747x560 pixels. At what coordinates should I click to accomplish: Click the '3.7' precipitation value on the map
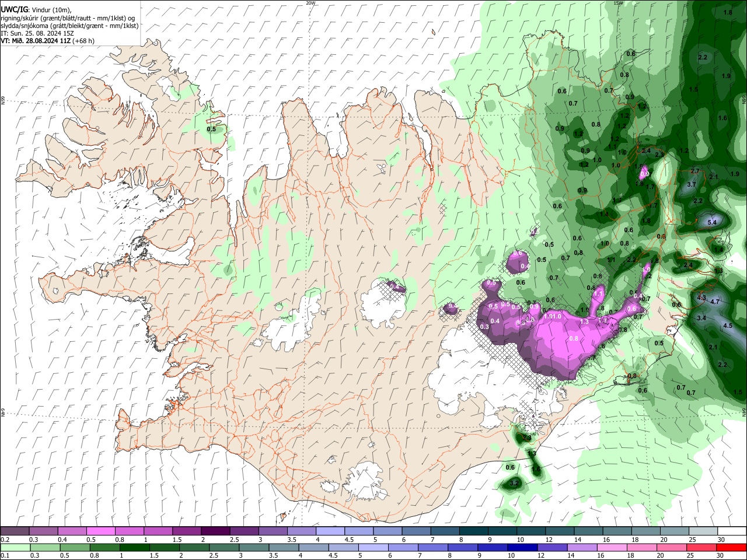[x=692, y=184]
